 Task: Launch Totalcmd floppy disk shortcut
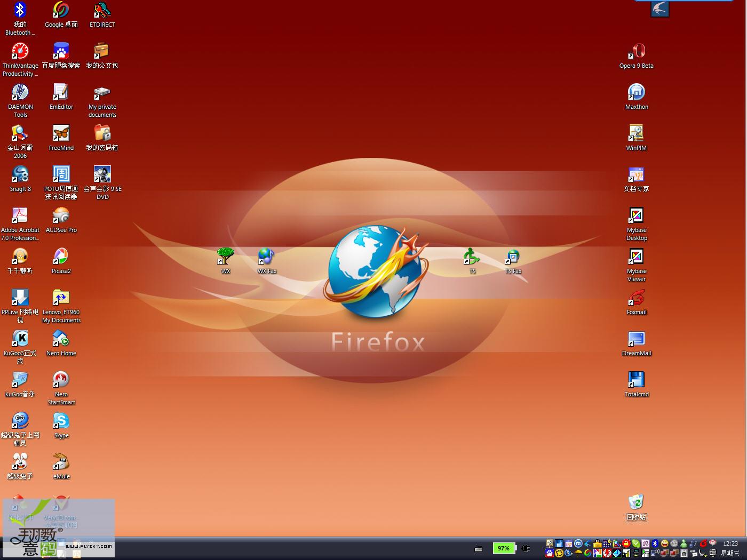click(x=636, y=385)
